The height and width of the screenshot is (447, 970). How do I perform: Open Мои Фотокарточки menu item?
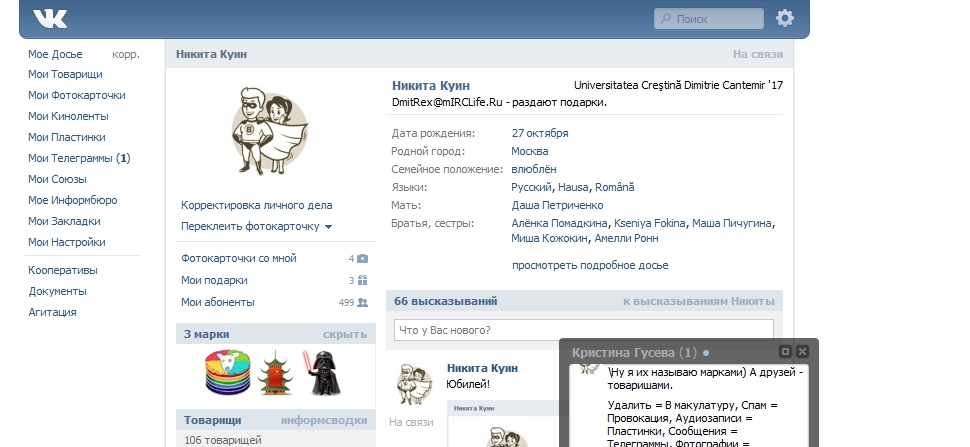[77, 95]
